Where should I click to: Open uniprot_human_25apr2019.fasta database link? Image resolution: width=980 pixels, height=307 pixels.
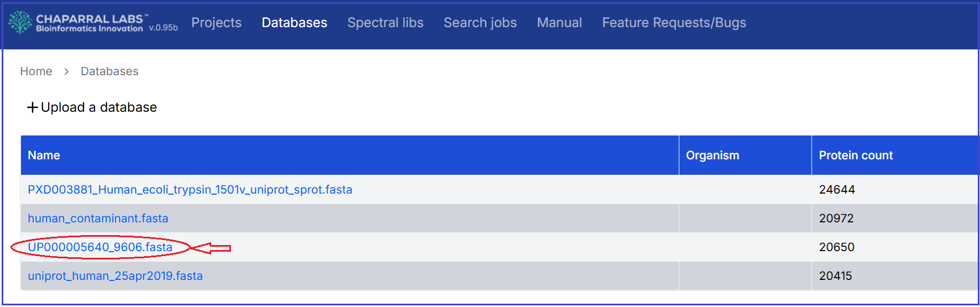pyautogui.click(x=115, y=276)
